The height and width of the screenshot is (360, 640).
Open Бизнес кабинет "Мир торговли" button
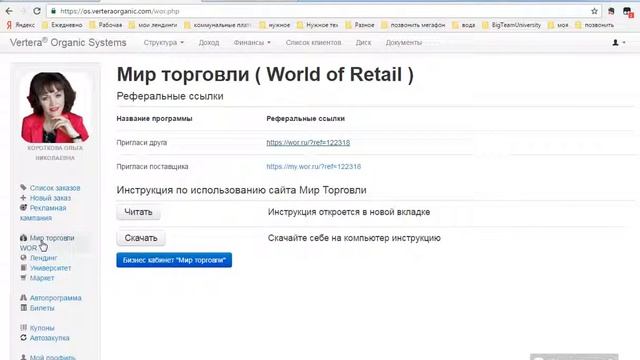click(174, 260)
